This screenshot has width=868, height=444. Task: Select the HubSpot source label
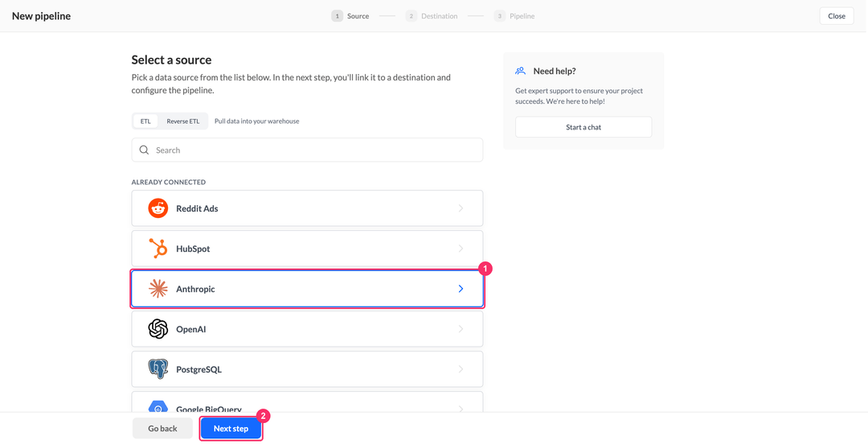coord(193,249)
